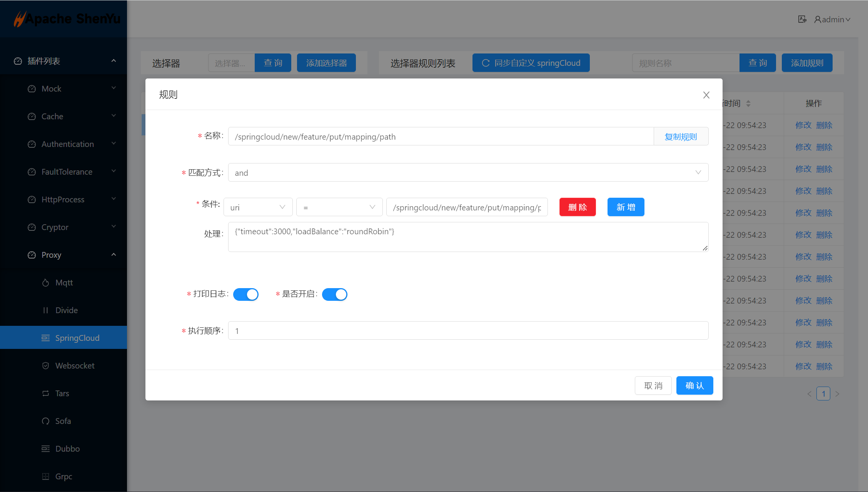
Task: Click the blue confirm button
Action: 694,385
